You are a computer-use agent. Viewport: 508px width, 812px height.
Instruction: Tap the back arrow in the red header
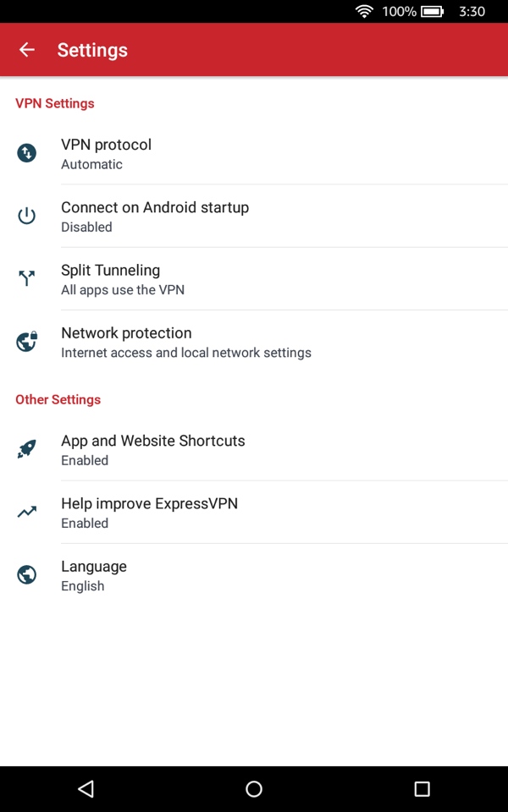(x=25, y=49)
